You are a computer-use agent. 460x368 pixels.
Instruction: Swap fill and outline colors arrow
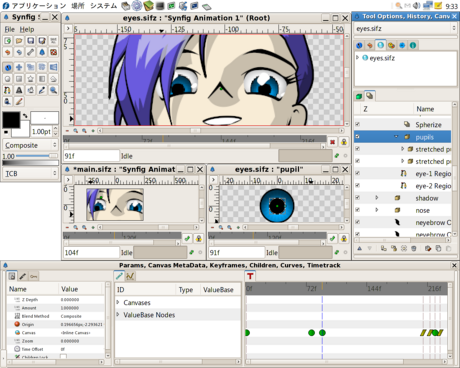(25, 116)
